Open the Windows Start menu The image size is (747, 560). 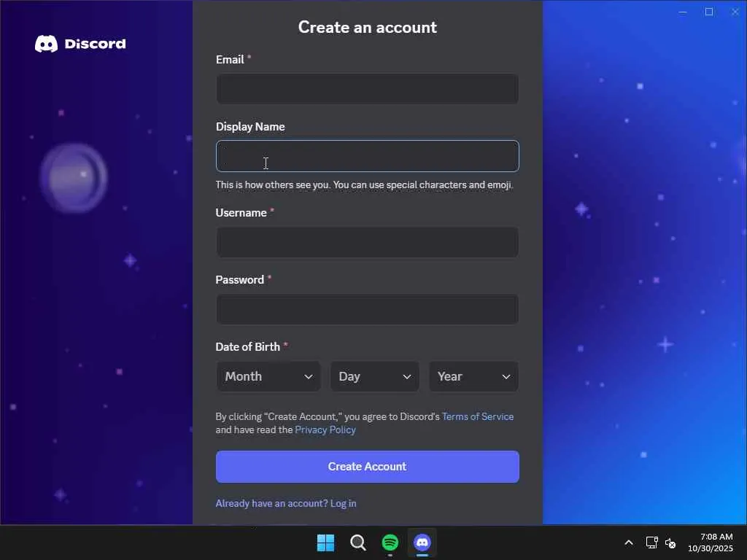coord(326,542)
